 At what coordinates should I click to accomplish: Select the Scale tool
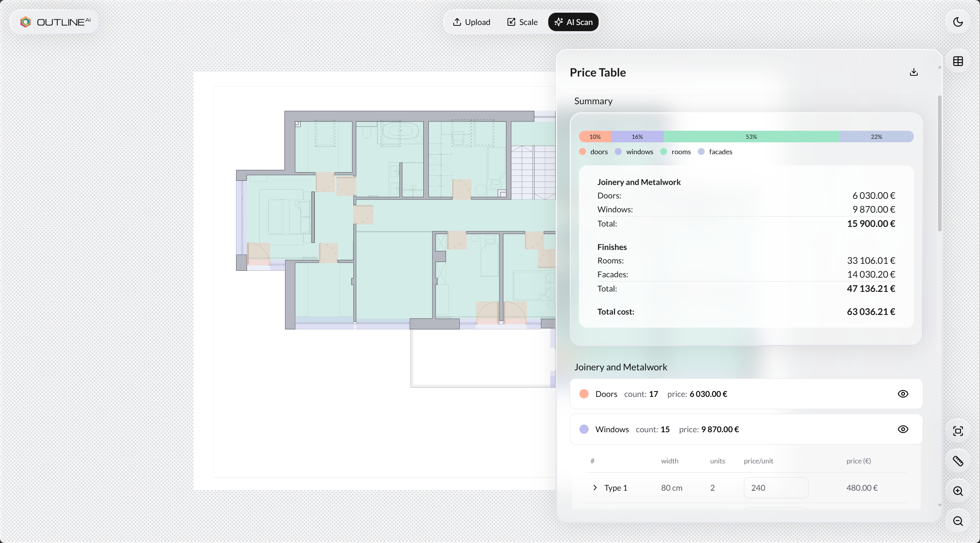522,22
